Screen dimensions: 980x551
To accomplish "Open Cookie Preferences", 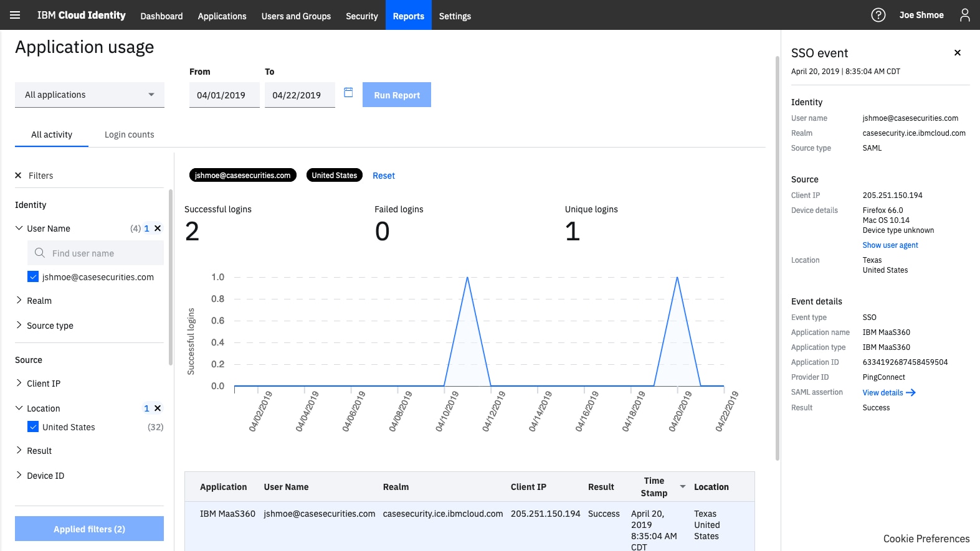I will click(926, 539).
